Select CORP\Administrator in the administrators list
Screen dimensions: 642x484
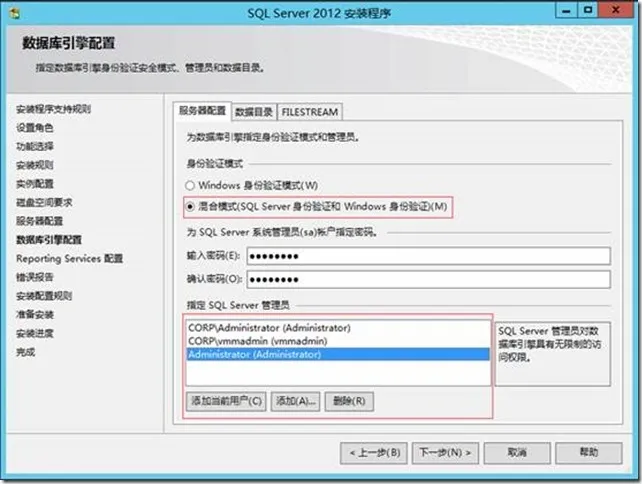(x=338, y=328)
